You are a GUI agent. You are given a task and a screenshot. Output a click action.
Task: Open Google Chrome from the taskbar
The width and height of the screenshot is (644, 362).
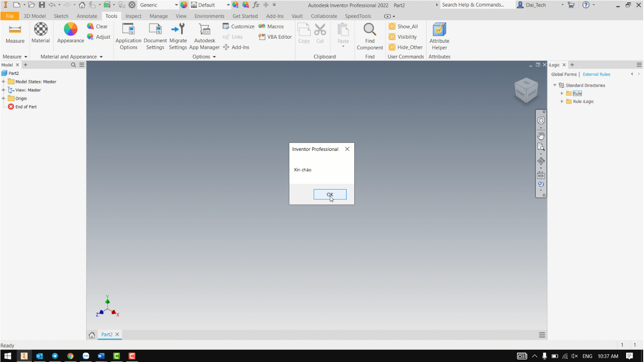(70, 356)
